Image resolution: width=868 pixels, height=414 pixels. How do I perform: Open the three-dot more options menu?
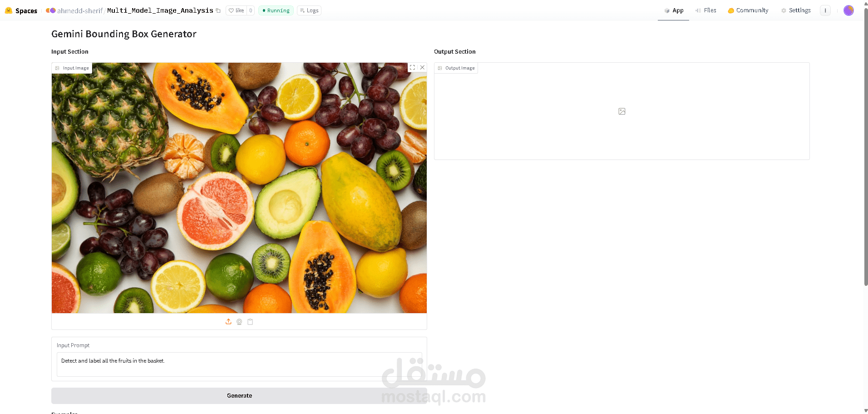(825, 10)
